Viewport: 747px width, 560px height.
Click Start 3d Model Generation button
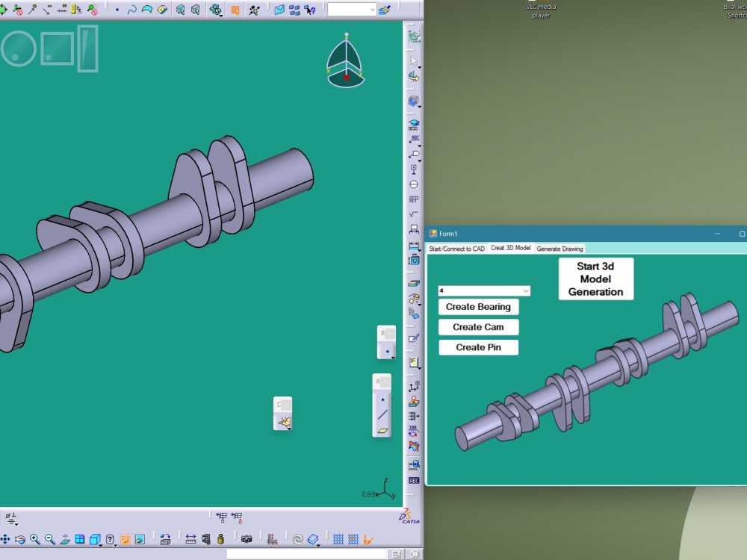(596, 279)
